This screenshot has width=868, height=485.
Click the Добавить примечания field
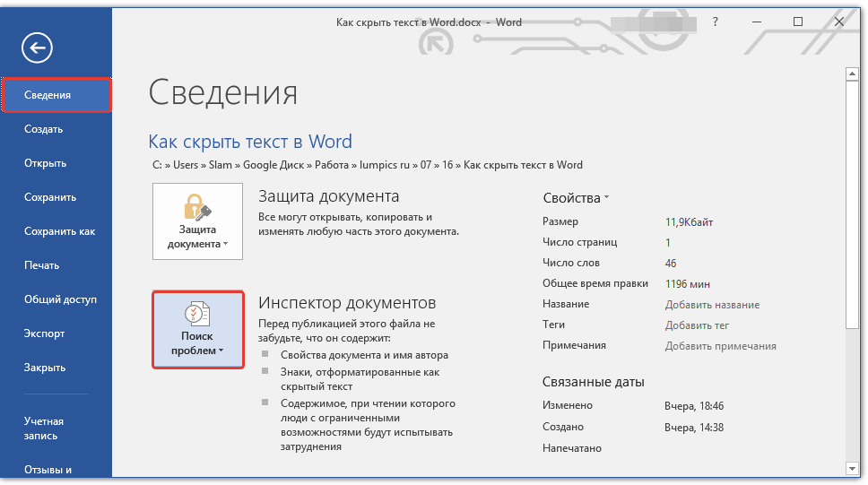point(720,346)
